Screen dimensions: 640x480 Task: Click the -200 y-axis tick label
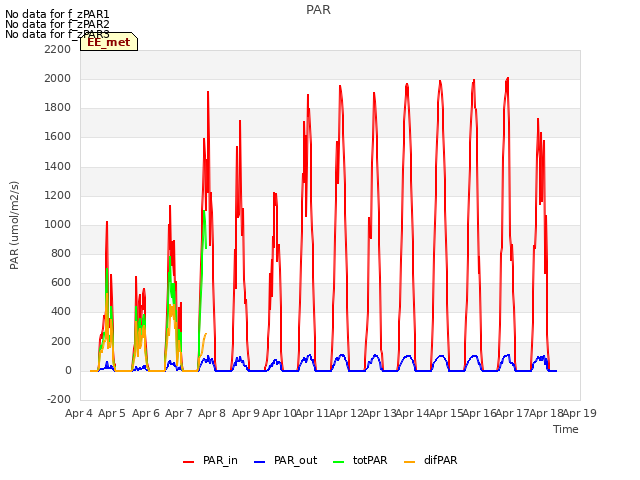(59, 399)
